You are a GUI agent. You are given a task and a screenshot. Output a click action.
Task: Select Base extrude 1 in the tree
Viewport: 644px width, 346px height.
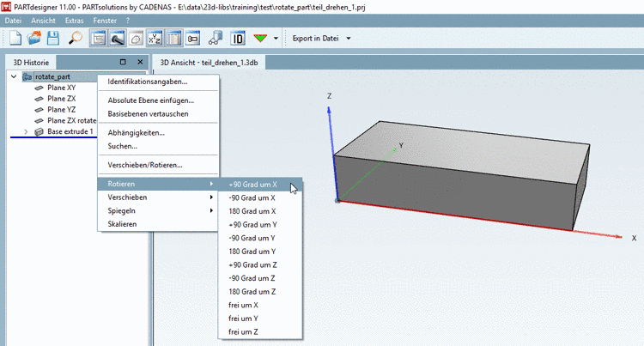tap(70, 131)
